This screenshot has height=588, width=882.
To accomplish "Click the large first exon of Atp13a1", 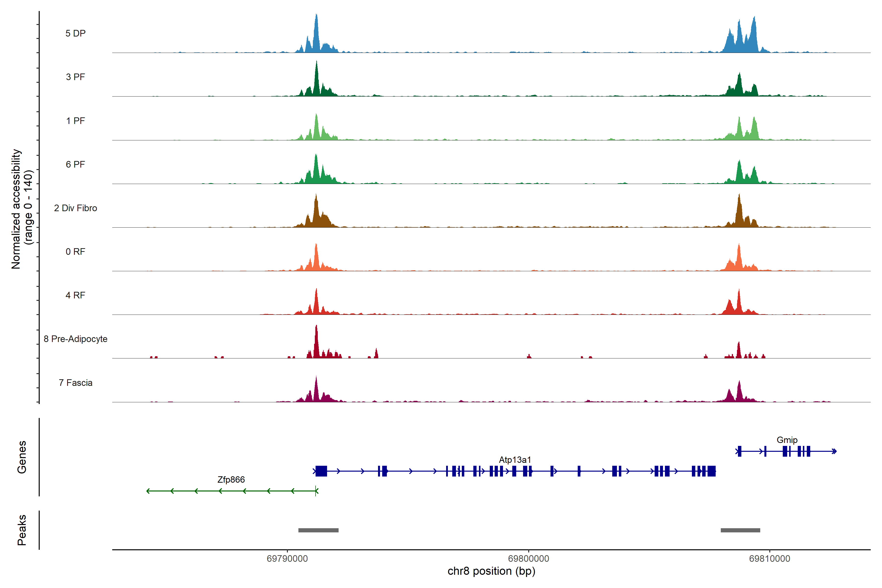I will 321,471.
